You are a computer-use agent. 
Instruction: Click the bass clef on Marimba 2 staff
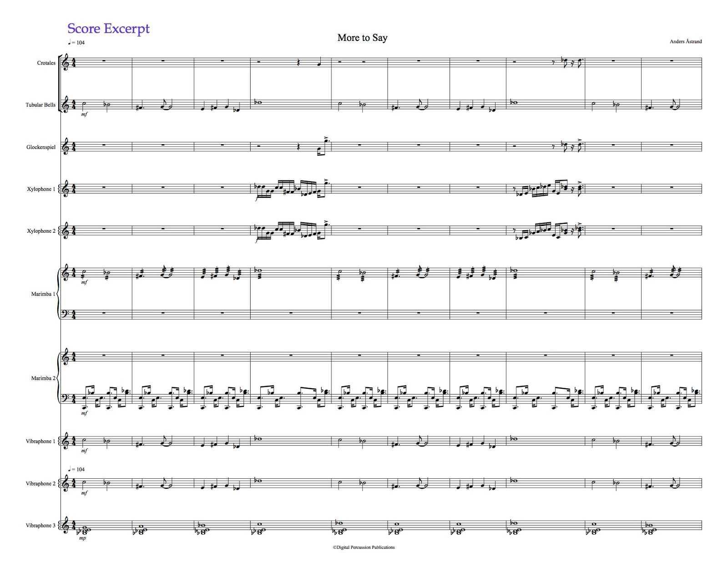point(66,398)
